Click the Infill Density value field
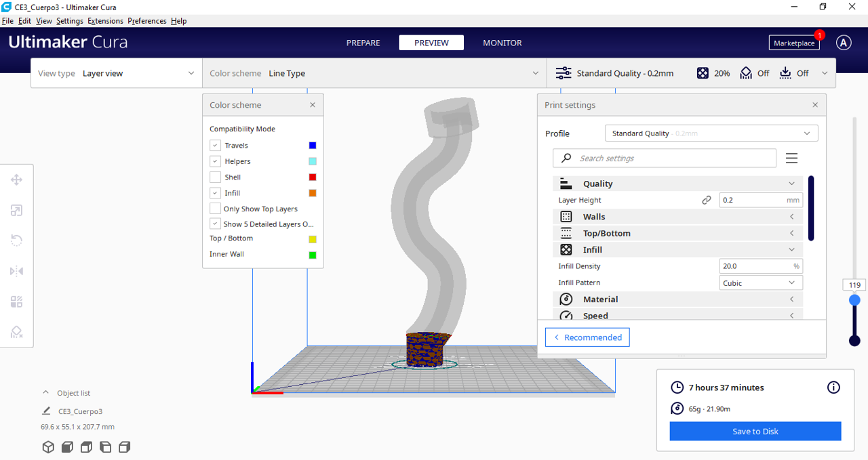Image resolution: width=868 pixels, height=460 pixels. tap(761, 266)
